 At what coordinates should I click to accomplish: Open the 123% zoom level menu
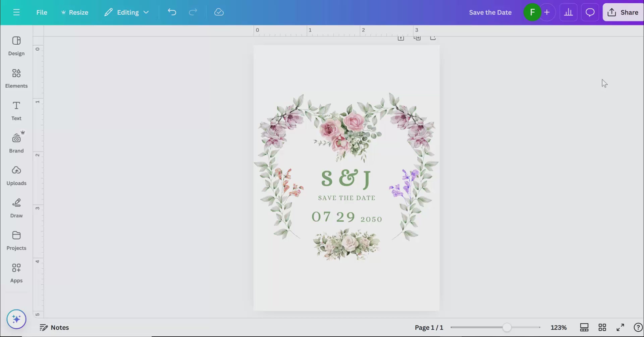click(558, 327)
